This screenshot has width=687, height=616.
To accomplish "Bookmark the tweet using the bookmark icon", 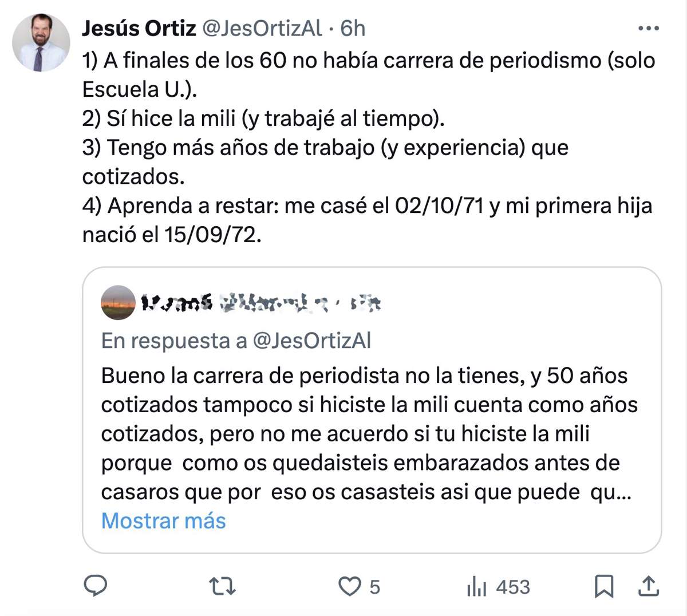I will click(605, 586).
